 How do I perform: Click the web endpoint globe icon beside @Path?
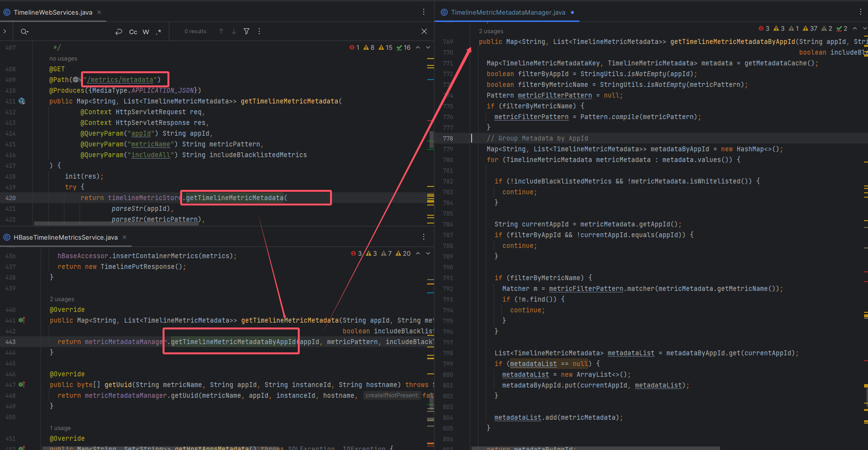click(76, 80)
